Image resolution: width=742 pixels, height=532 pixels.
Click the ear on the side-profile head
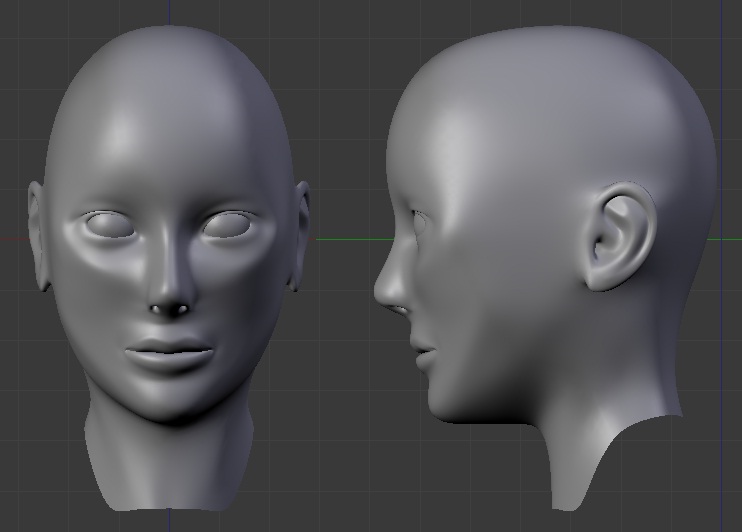point(619,236)
